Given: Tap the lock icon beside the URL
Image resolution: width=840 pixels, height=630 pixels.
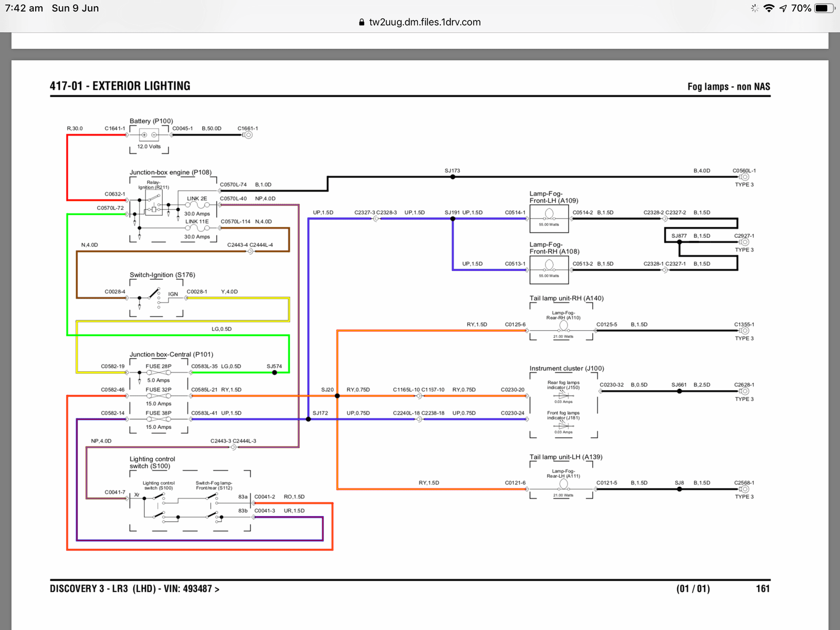Looking at the screenshot, I should 361,22.
